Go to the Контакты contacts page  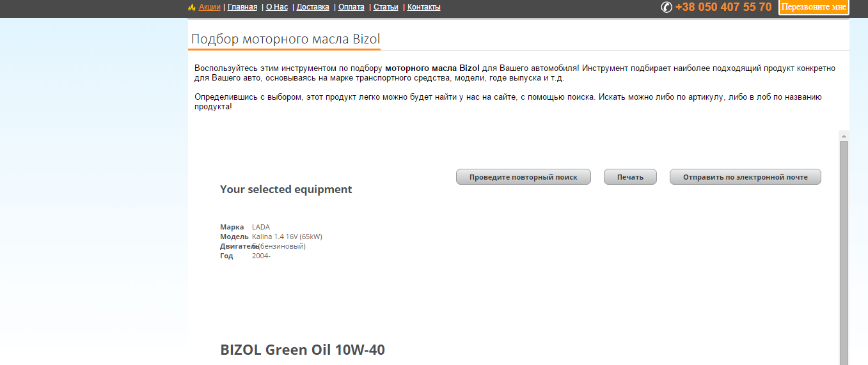(423, 7)
